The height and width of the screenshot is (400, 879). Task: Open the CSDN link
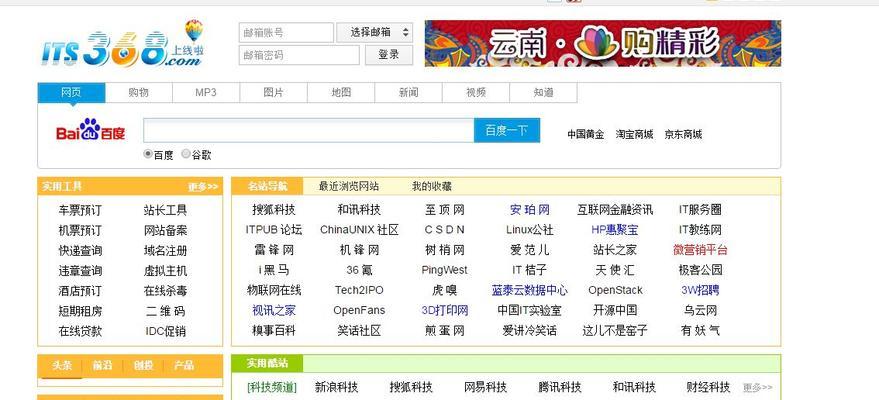(x=445, y=230)
